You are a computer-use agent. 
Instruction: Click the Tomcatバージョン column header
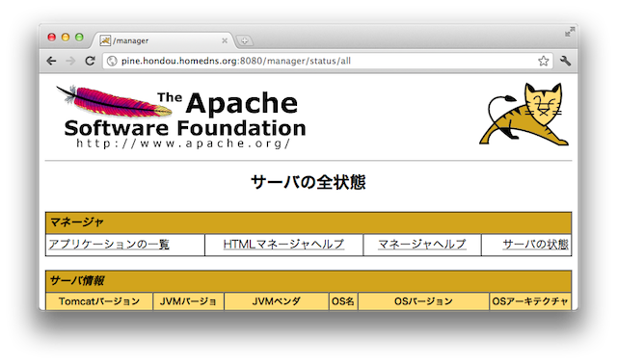point(99,301)
